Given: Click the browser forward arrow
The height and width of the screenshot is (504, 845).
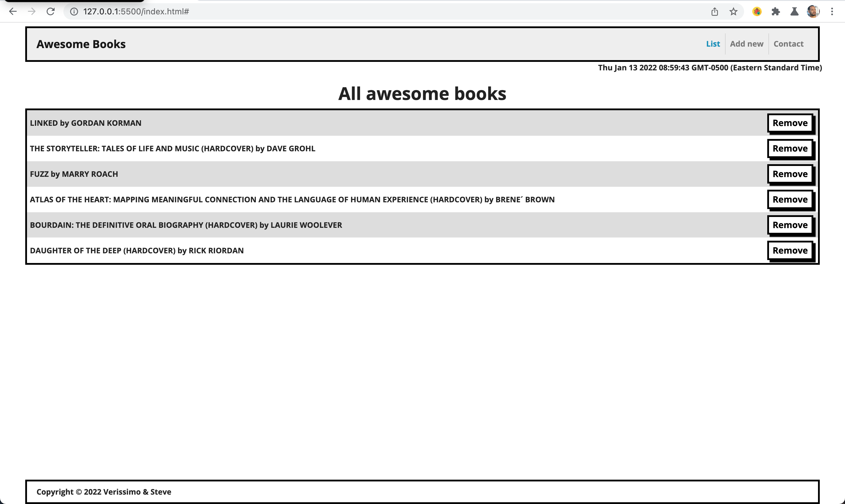Looking at the screenshot, I should coord(32,11).
